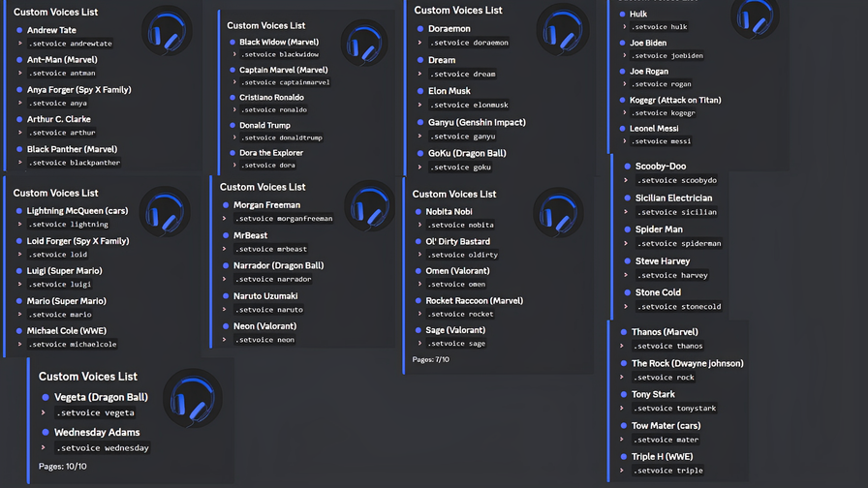This screenshot has width=868, height=488.
Task: Select 'Vegeta (Dragon Ball)' entry
Action: 101,397
